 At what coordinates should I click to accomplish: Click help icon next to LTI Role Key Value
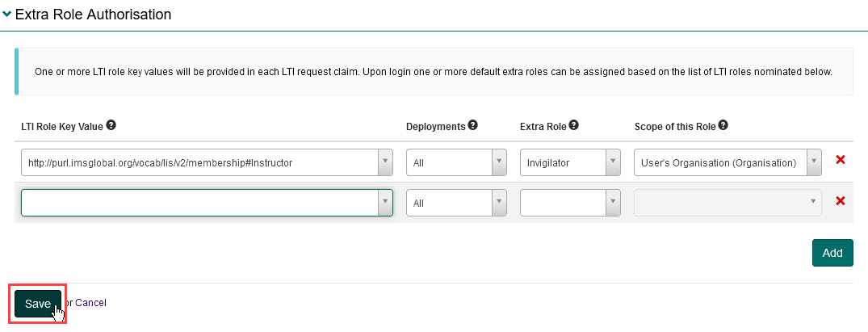click(111, 125)
